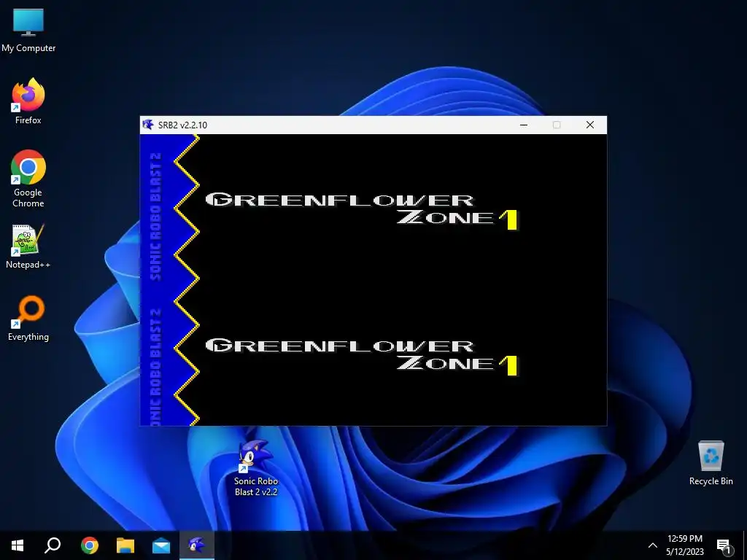
Task: Click the upper Greenflower Zone title card
Action: click(362, 211)
